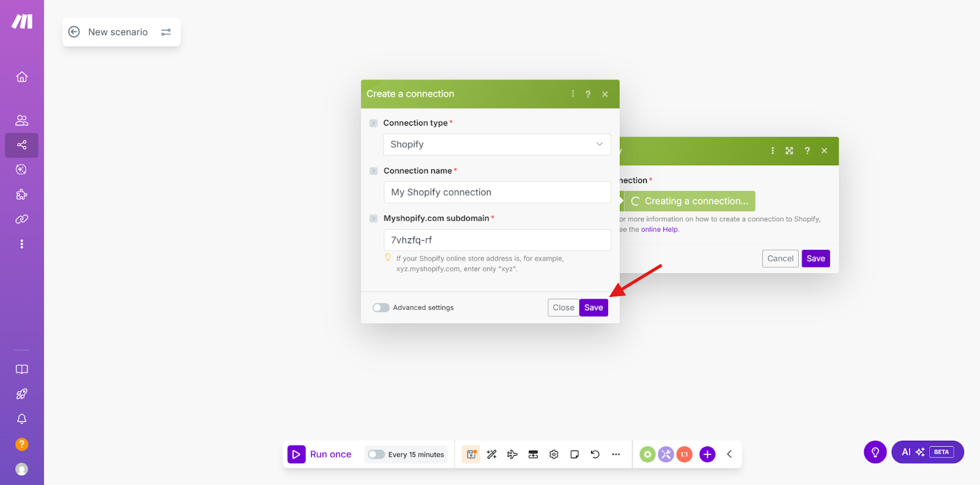Expand the Connection type field chevron
Image resolution: width=980 pixels, height=485 pixels.
click(374, 123)
